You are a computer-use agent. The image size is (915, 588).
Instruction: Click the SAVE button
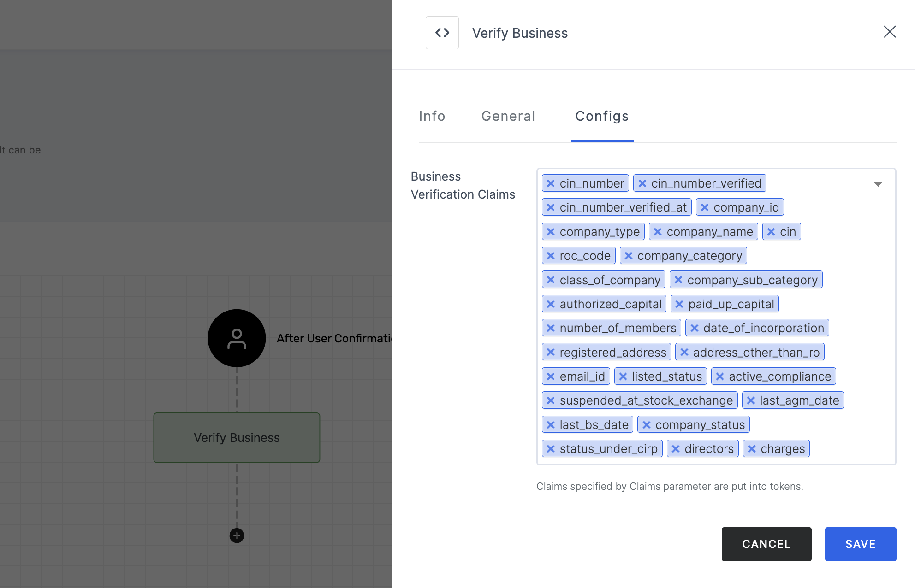(861, 544)
